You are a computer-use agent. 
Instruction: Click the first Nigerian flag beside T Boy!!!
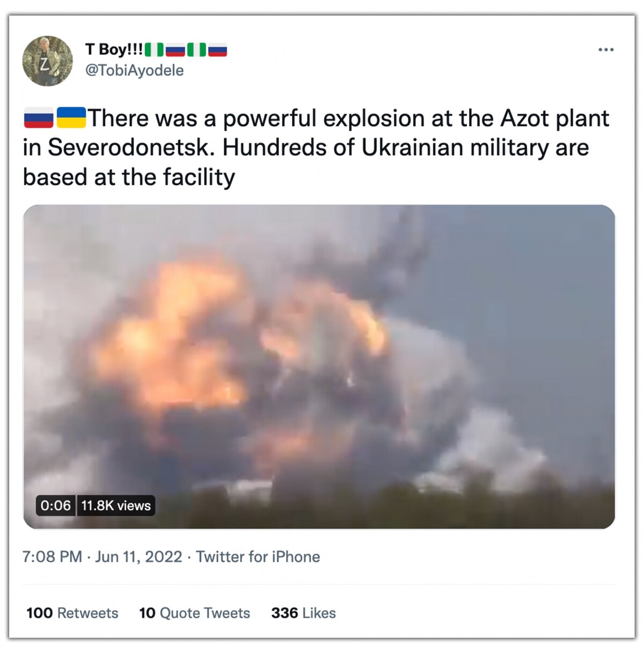[x=154, y=50]
